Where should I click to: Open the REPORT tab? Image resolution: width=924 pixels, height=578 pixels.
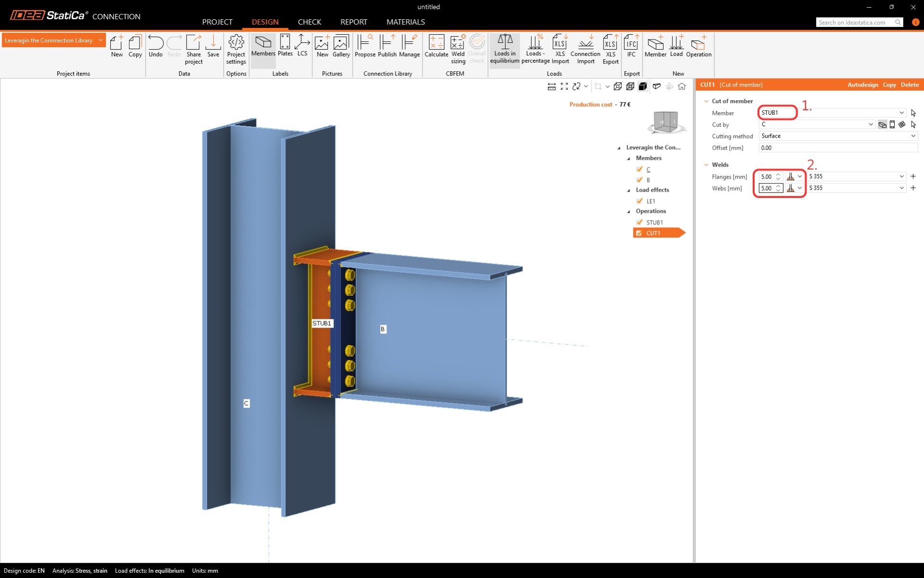coord(353,22)
